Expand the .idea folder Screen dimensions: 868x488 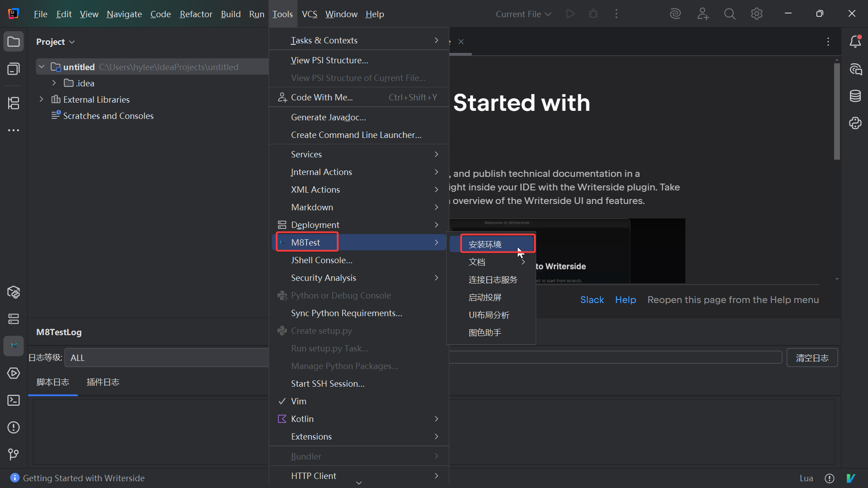pos(54,83)
